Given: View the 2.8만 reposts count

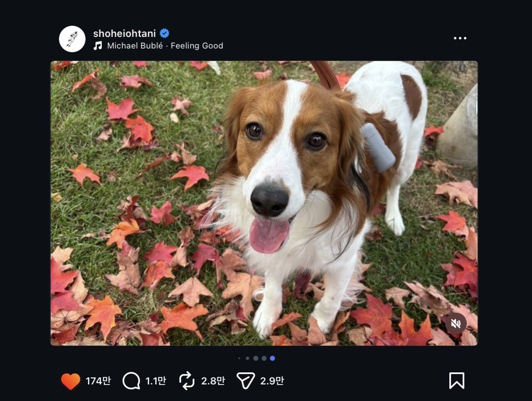Looking at the screenshot, I should 213,381.
